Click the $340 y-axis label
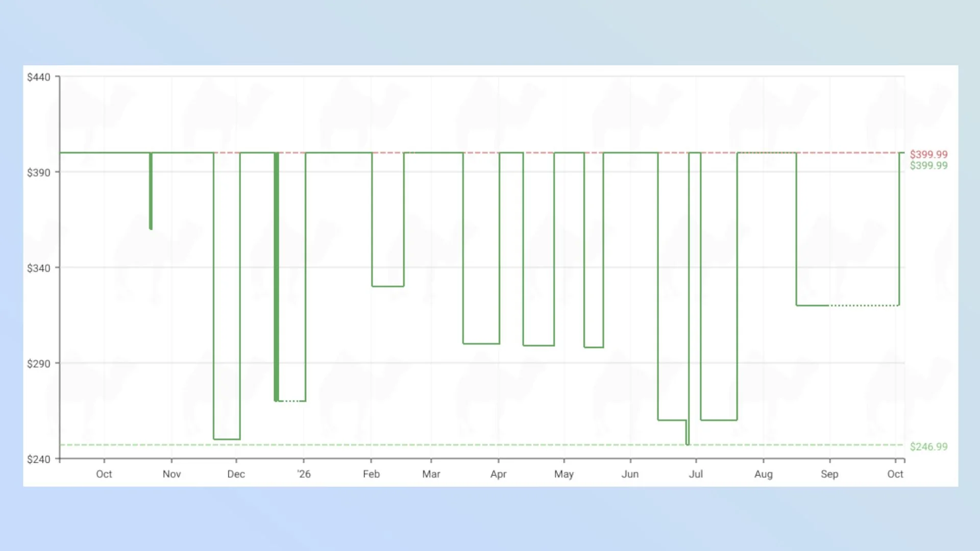This screenshot has width=980, height=551. point(39,268)
